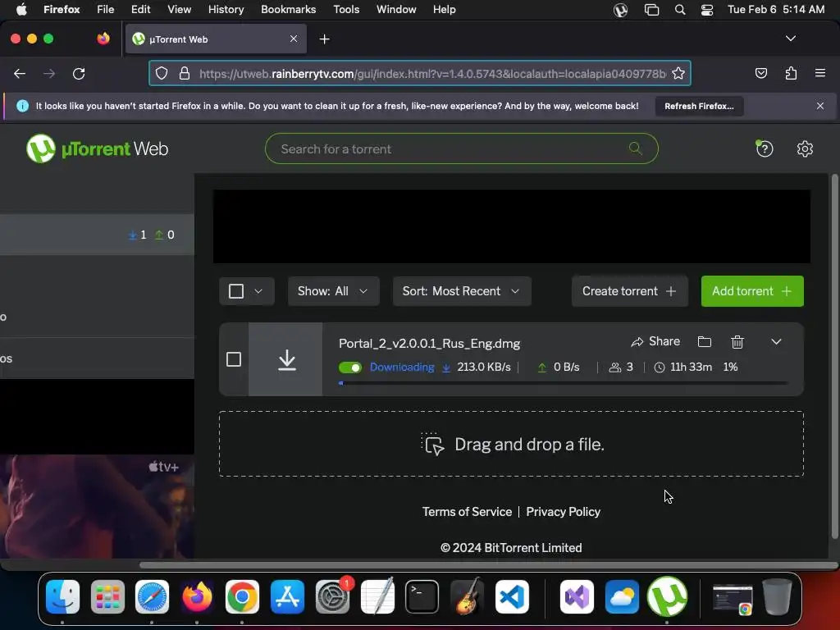Screen dimensions: 840x630
Task: Open the list all tabs chevron
Action: tap(790, 39)
